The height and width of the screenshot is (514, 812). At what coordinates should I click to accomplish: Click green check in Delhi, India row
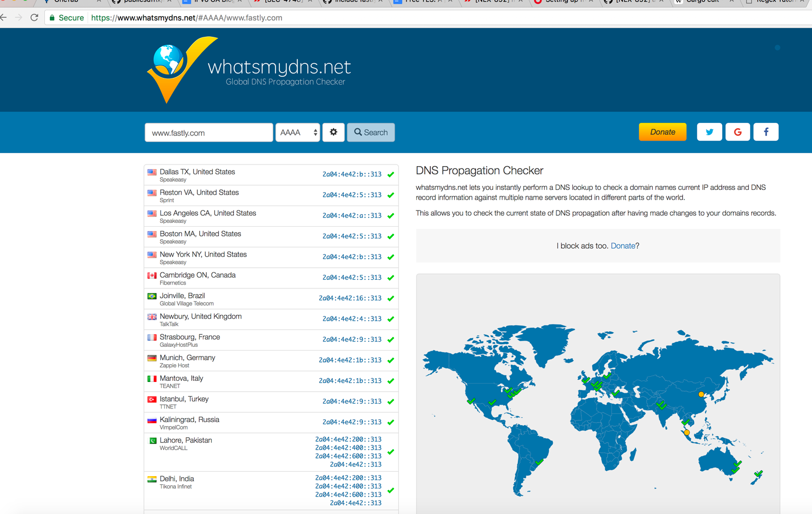(391, 490)
